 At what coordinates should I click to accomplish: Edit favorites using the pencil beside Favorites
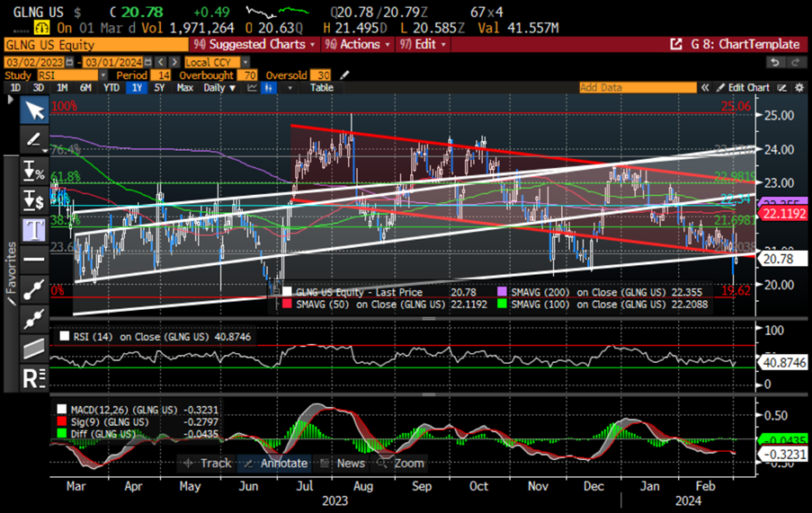(x=11, y=300)
